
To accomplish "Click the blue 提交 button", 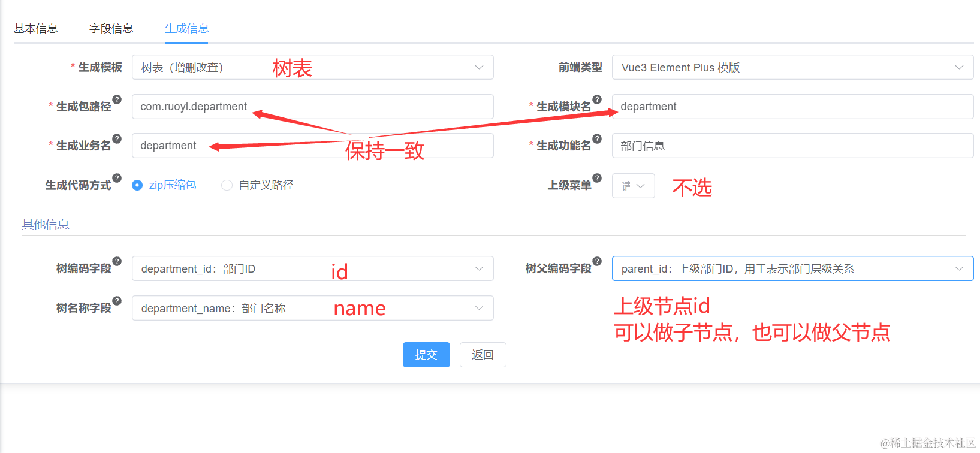I will [x=426, y=355].
